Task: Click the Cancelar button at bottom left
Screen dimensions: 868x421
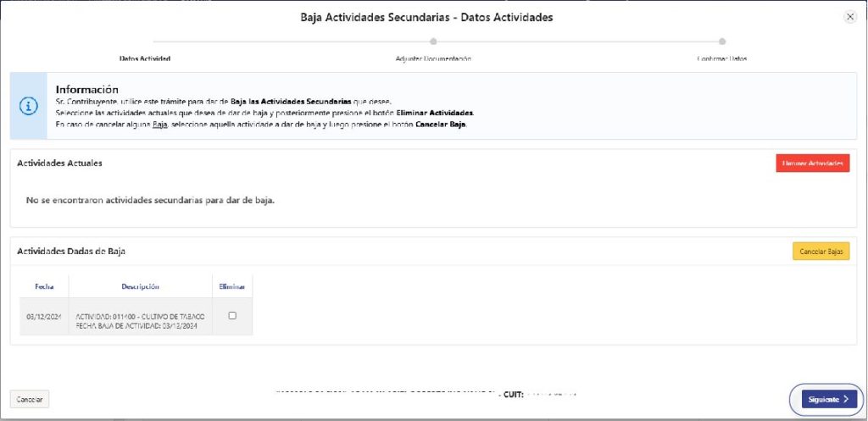Action: click(30, 399)
